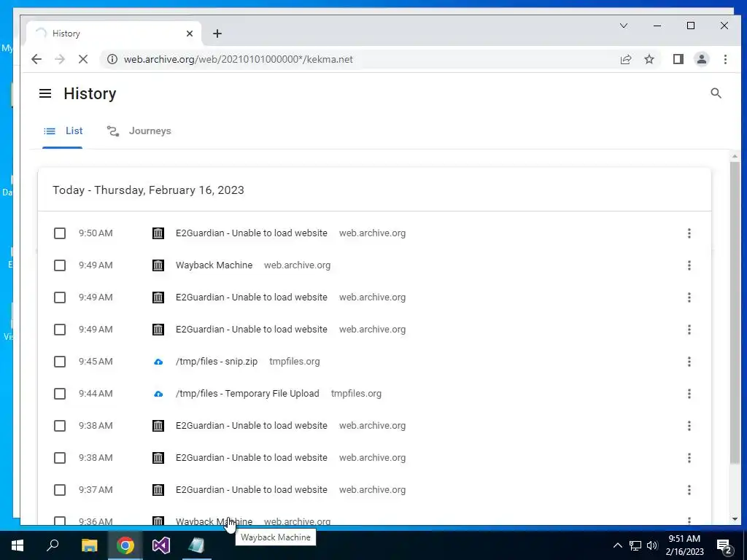Click the scrollbar up arrow
The image size is (747, 560).
[x=735, y=156]
